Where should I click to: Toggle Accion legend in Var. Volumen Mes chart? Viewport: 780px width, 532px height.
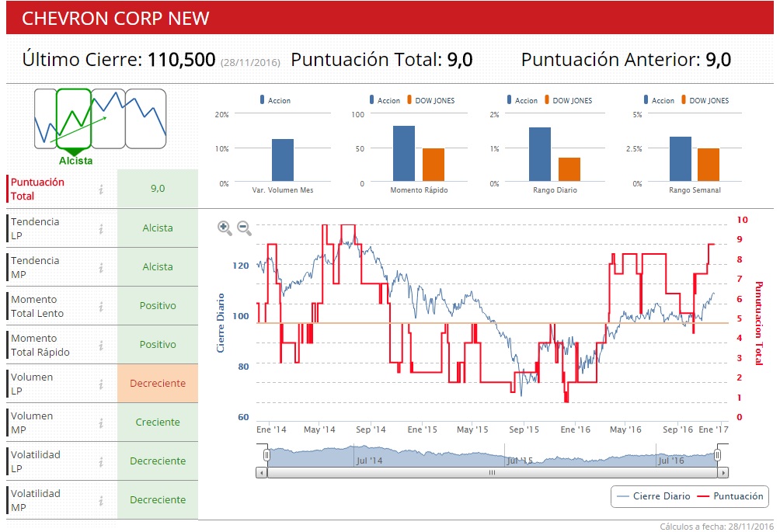[x=275, y=100]
